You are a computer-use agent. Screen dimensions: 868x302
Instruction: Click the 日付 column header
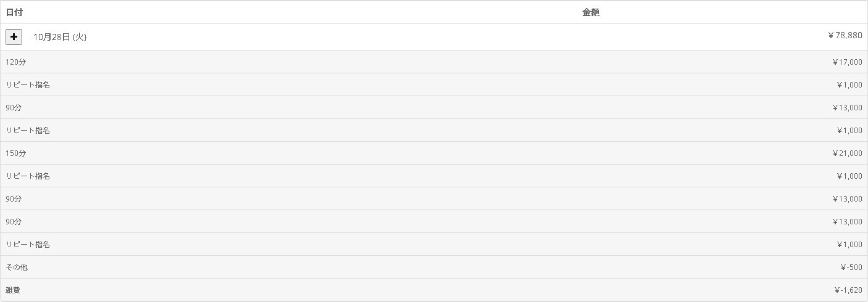click(x=14, y=12)
